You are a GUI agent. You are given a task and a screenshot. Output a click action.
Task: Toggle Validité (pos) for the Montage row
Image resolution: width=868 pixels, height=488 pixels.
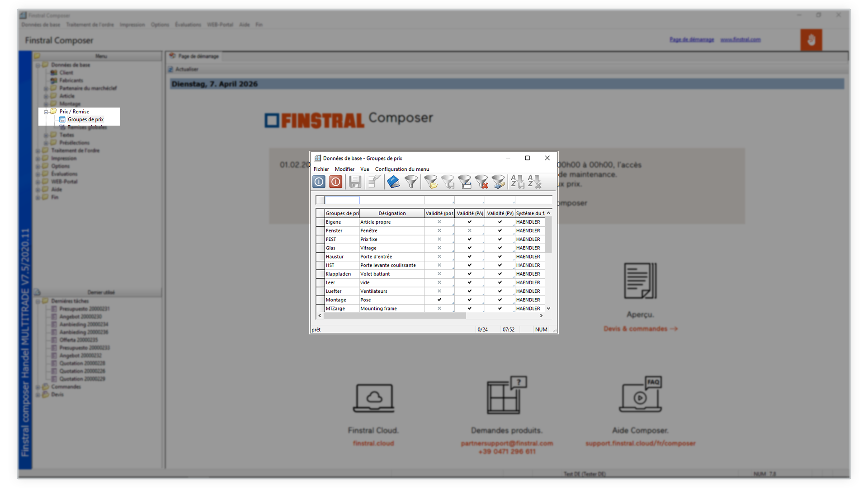pyautogui.click(x=439, y=300)
